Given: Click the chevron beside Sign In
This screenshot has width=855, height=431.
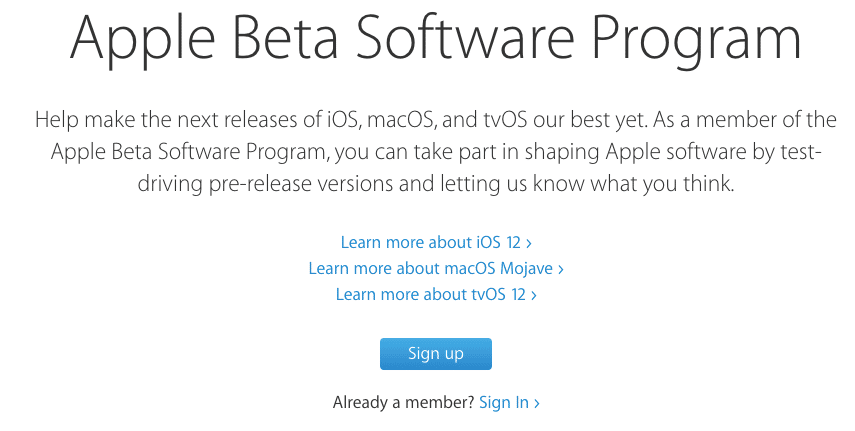Looking at the screenshot, I should click(537, 404).
